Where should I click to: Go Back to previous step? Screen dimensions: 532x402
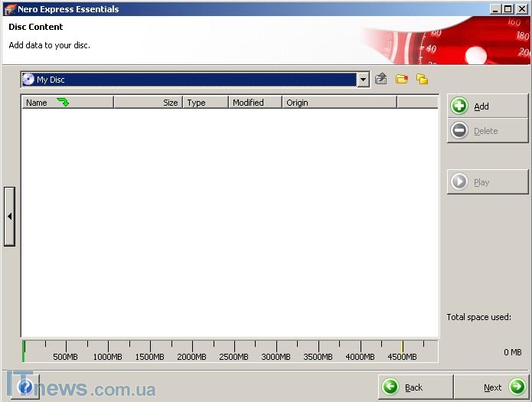click(x=415, y=387)
